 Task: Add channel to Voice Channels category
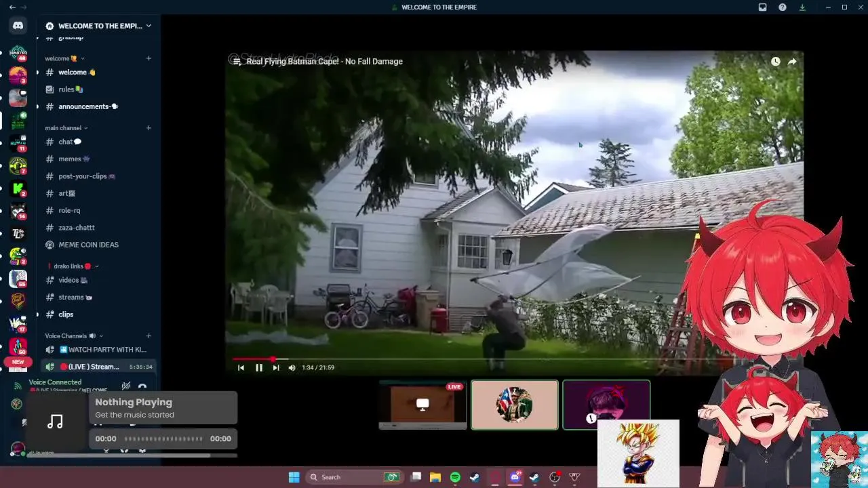pyautogui.click(x=149, y=335)
